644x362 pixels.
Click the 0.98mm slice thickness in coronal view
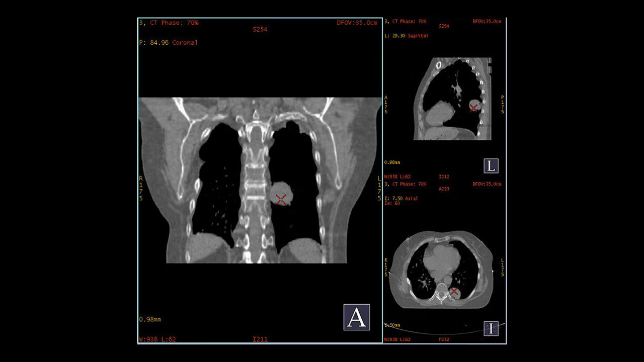(150, 319)
